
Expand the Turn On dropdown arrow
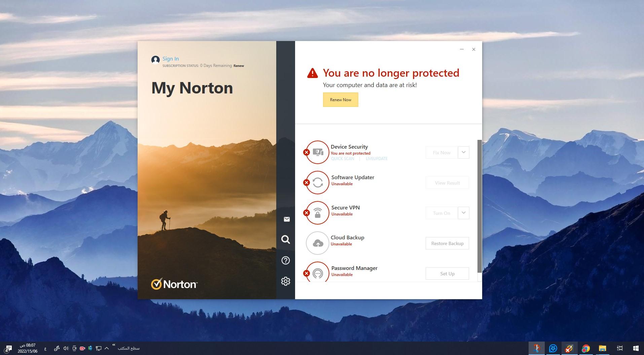(x=463, y=213)
